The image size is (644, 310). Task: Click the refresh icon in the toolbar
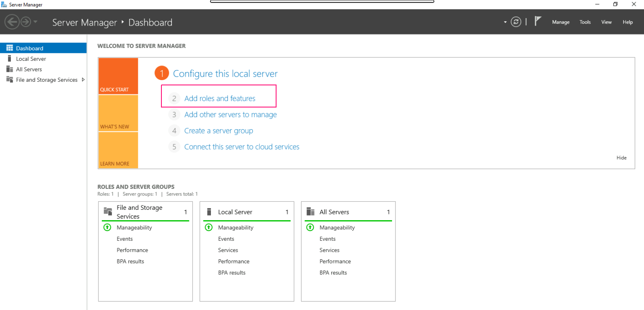click(516, 21)
